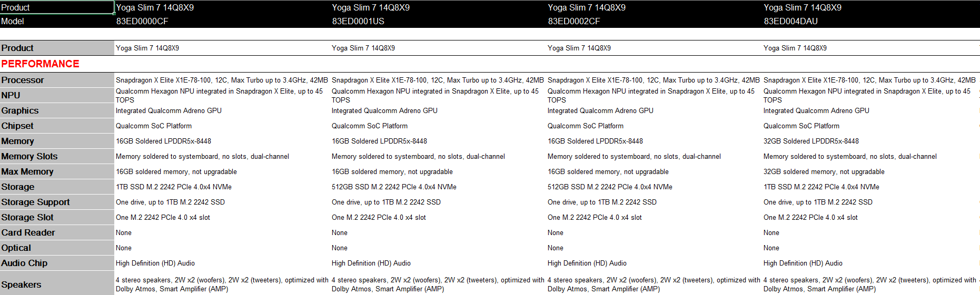Select the 32GB soldered memory, not upgradable cell
980x295 pixels.
coord(824,171)
